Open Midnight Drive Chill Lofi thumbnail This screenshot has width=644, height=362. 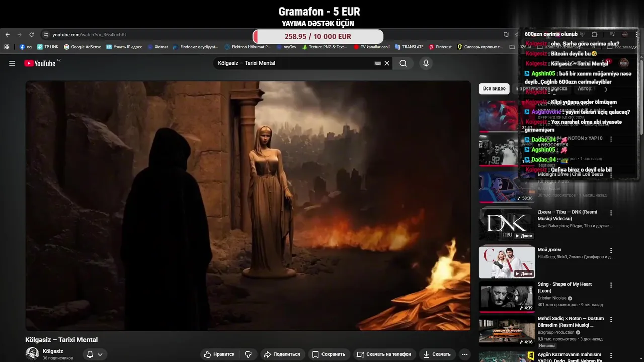[507, 187]
